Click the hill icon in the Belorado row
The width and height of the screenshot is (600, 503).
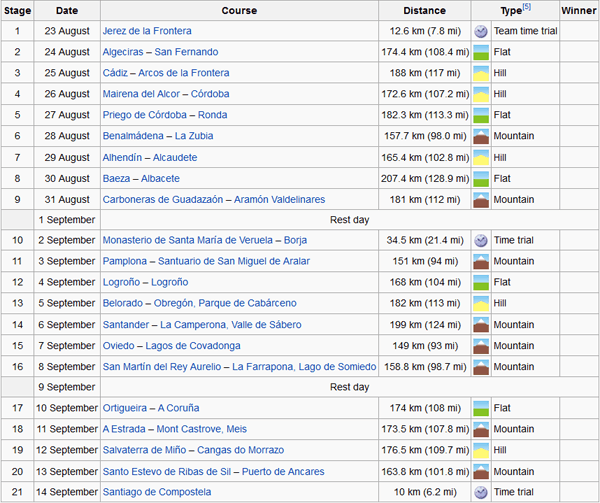[x=481, y=303]
